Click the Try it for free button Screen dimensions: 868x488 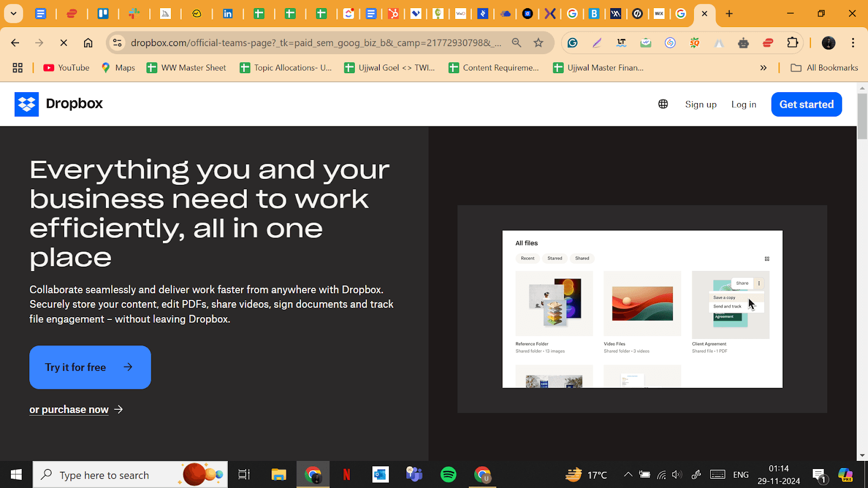click(90, 367)
